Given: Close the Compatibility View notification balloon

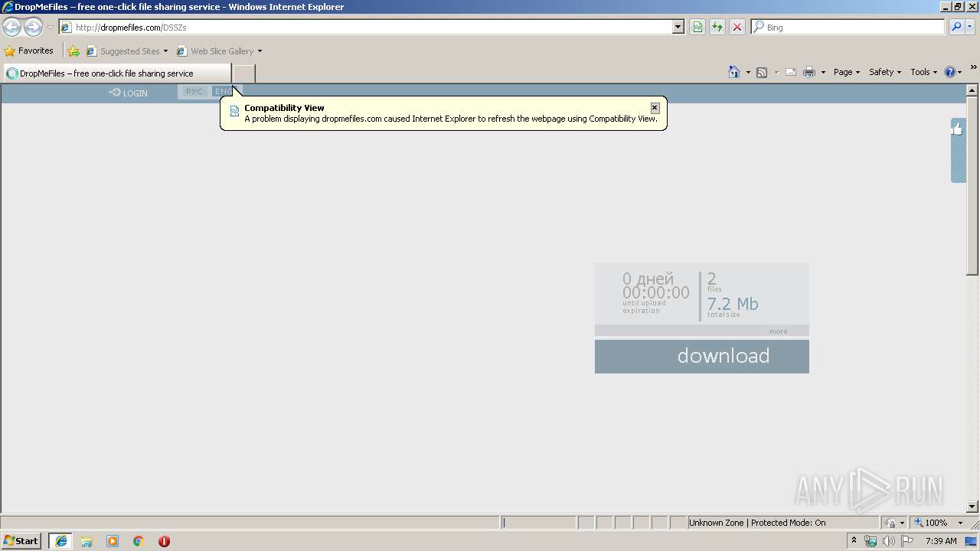Looking at the screenshot, I should pyautogui.click(x=655, y=108).
